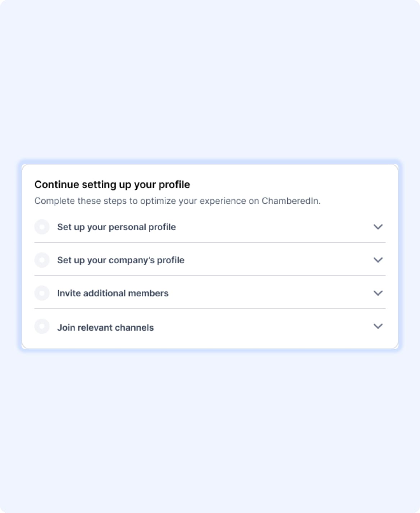The height and width of the screenshot is (513, 420).
Task: Tick the "Invite additional members" status circle
Action: [42, 293]
